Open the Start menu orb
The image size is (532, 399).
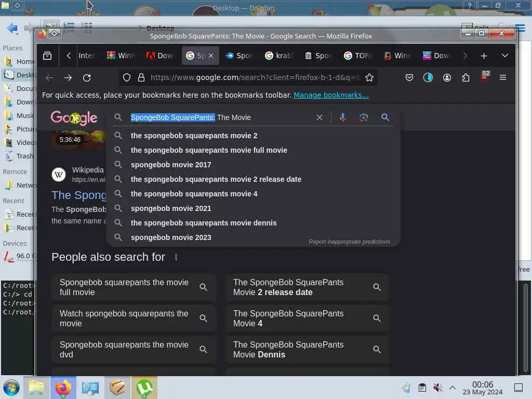pyautogui.click(x=11, y=388)
